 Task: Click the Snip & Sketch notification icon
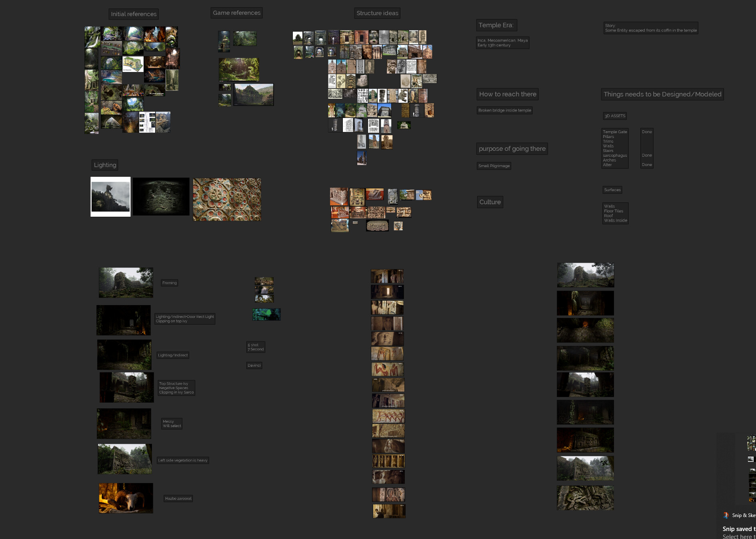tap(726, 515)
